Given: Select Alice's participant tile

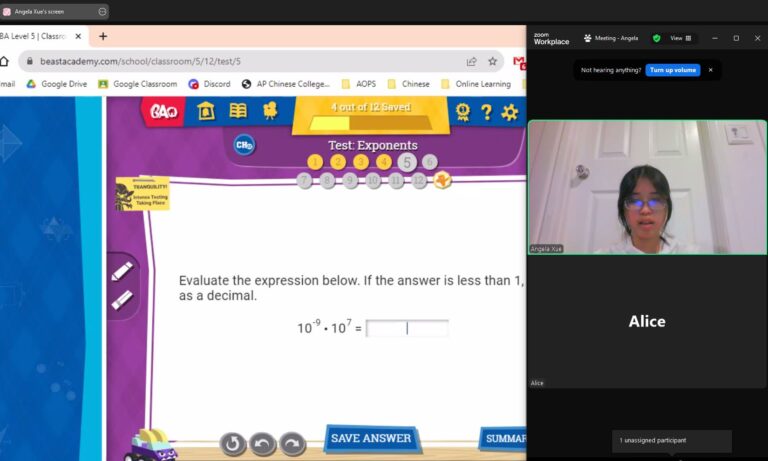Looking at the screenshot, I should click(x=647, y=321).
